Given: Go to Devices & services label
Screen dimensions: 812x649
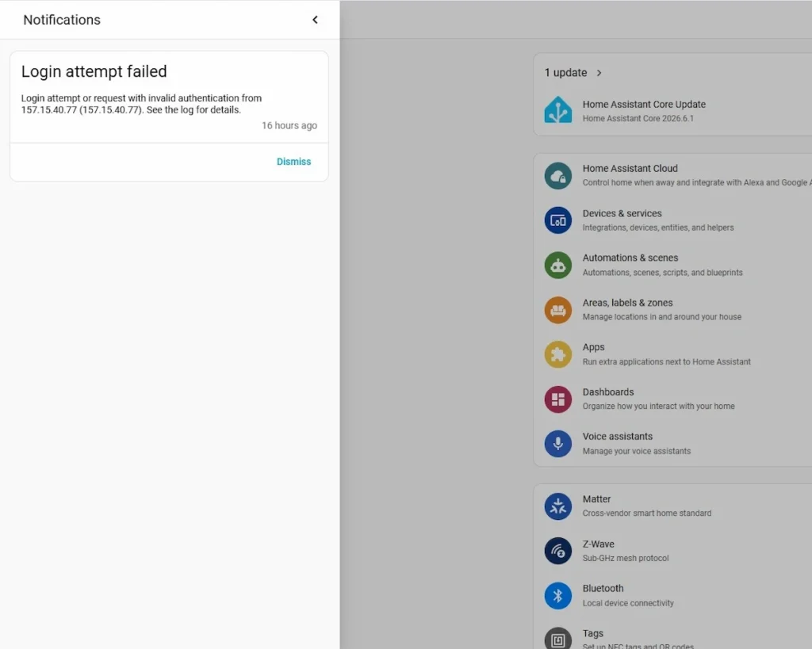Looking at the screenshot, I should click(622, 213).
